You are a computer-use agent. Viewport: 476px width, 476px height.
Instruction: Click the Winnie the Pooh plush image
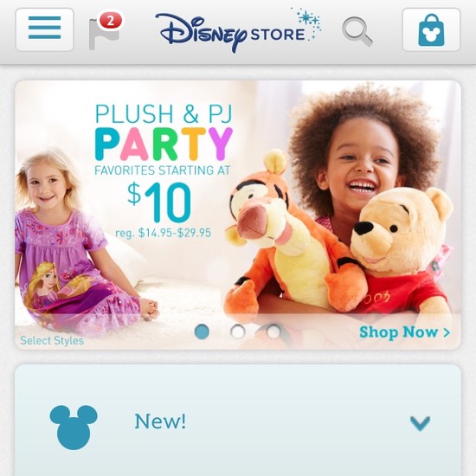[x=402, y=250]
